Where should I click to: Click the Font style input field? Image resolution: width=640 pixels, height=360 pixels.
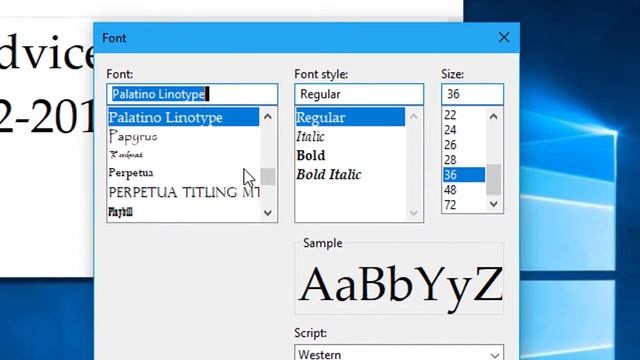click(x=359, y=94)
